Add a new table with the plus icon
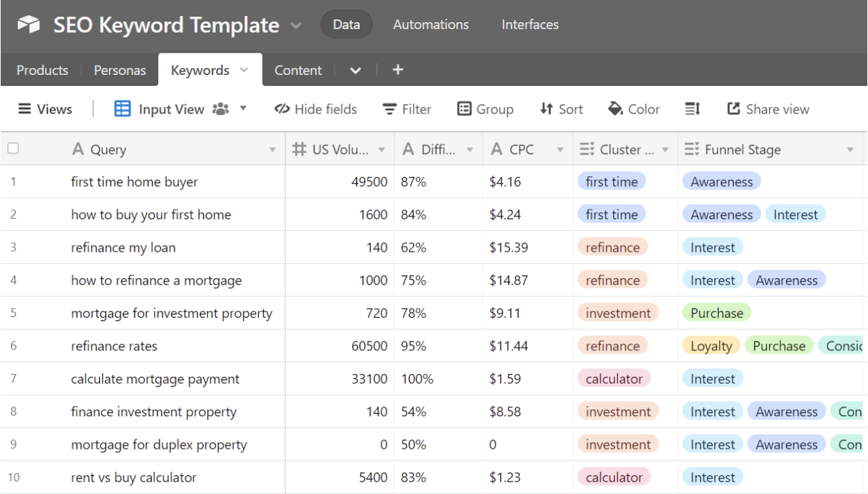The height and width of the screenshot is (494, 868). point(397,69)
